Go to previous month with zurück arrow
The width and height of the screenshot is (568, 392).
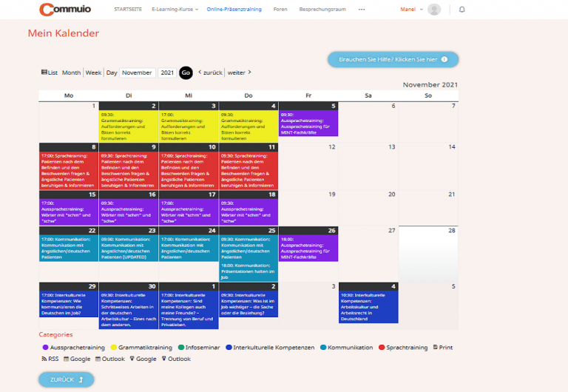click(x=211, y=72)
